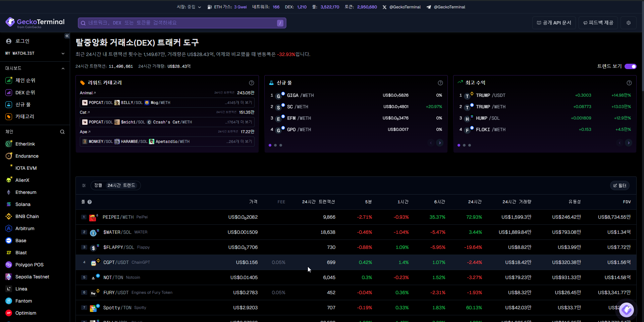Collapse the sidebar with double-chevron icon
This screenshot has width=644, height=322.
pos(67,36)
